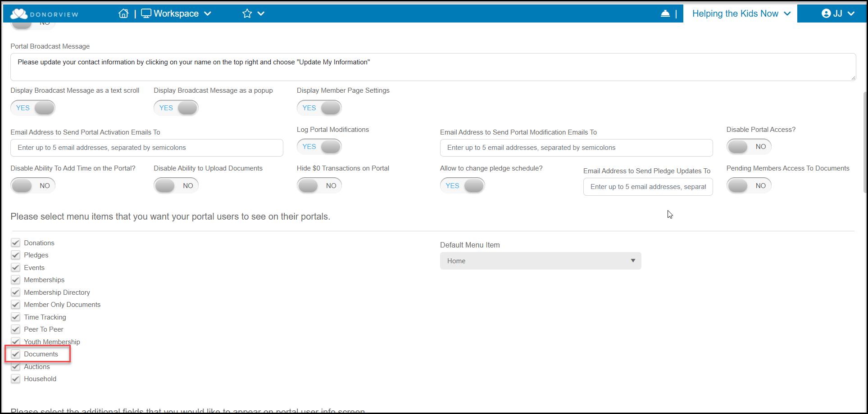Viewport: 868px width, 414px height.
Task: Toggle Disable Ability to Upload Documents switch
Action: tap(176, 186)
